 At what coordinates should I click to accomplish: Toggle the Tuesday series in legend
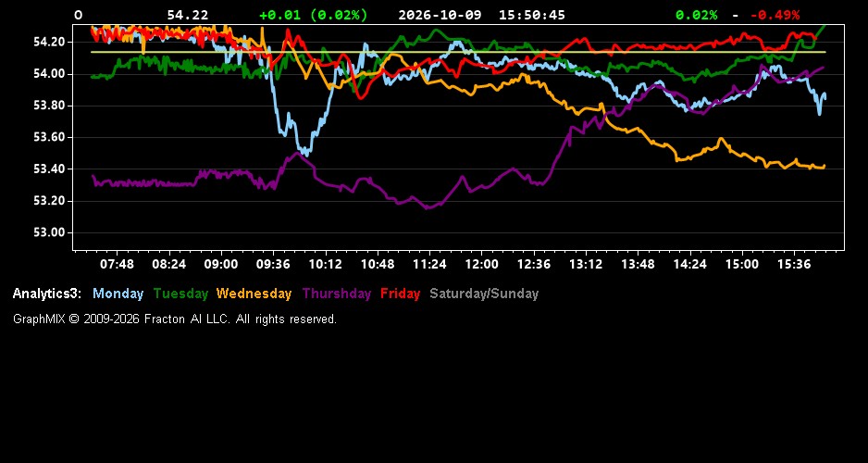pyautogui.click(x=180, y=294)
